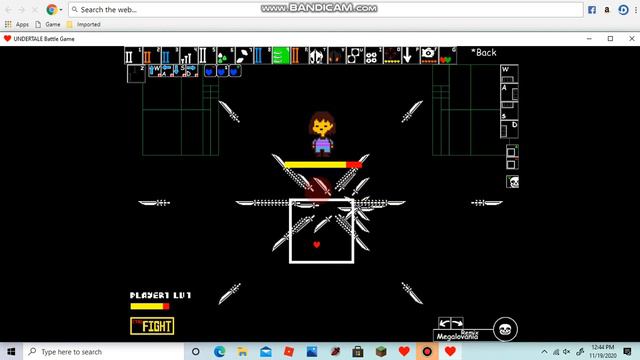
Task: Click the yellow FIGHT button
Action: 152,326
